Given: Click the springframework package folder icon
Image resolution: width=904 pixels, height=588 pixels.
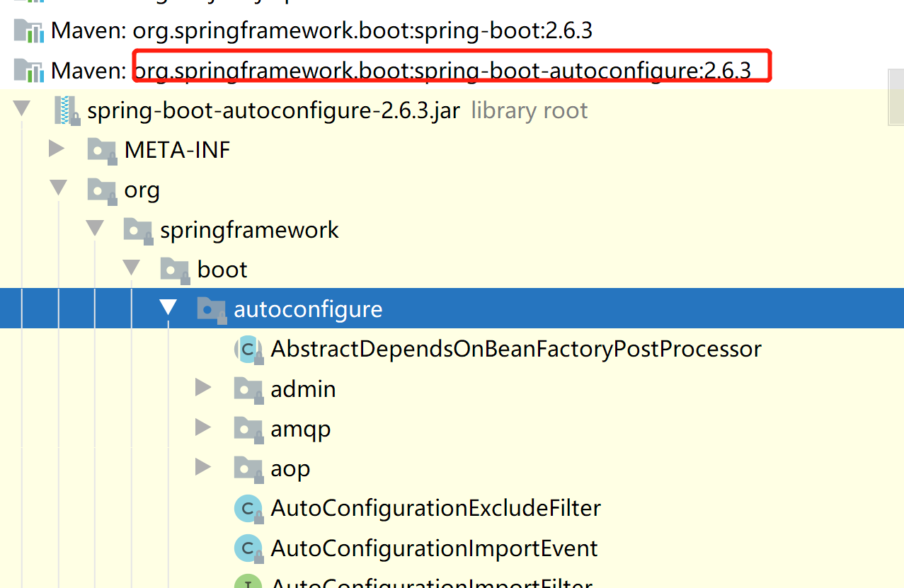Looking at the screenshot, I should tap(138, 229).
